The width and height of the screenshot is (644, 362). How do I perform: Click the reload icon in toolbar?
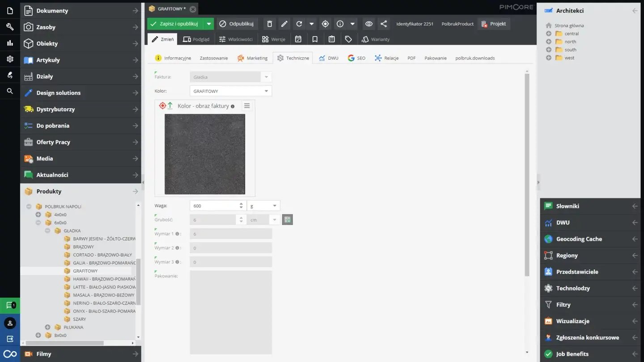tap(299, 24)
